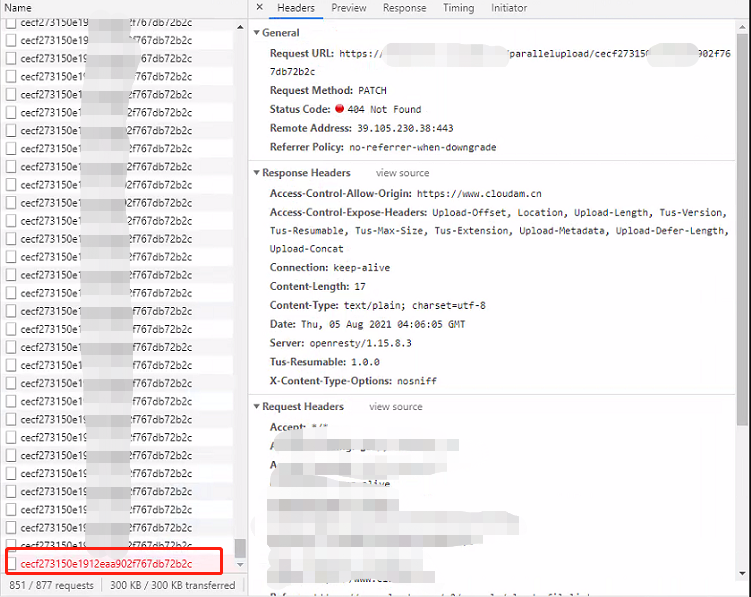Click the red 404 status indicator dot

(x=340, y=109)
